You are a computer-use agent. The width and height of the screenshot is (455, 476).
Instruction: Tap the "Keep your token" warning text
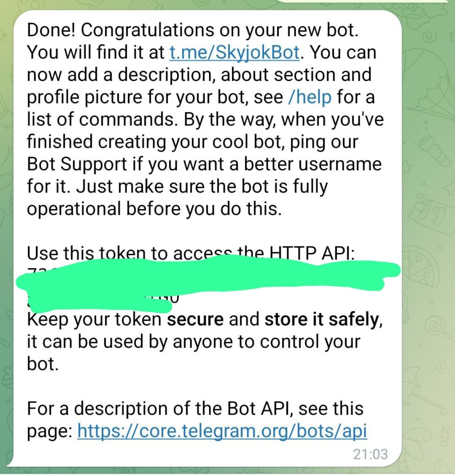[x=94, y=320]
